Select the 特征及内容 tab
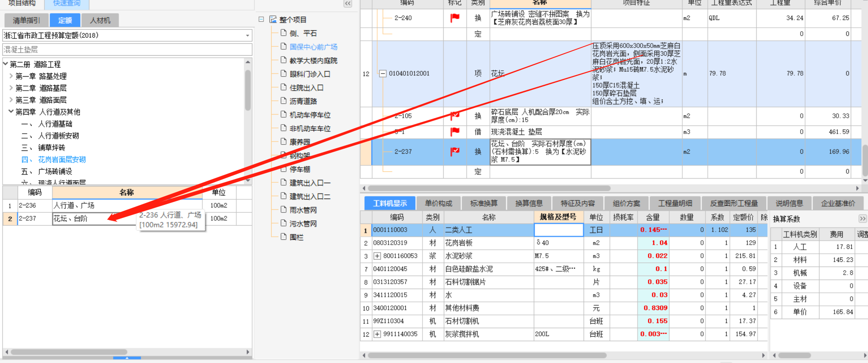868x363 pixels. click(578, 203)
